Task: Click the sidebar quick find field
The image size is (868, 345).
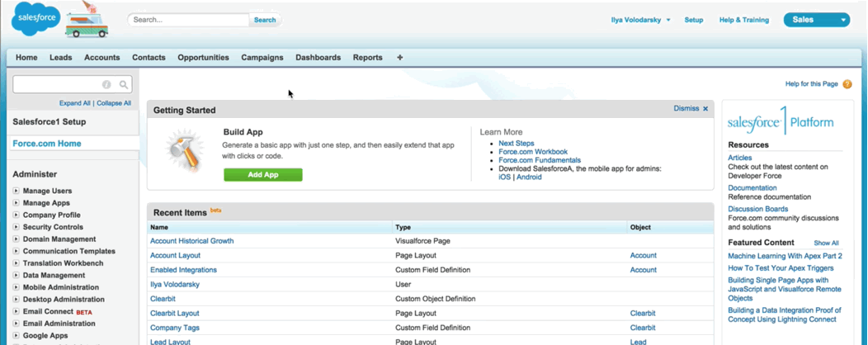Action: click(73, 84)
